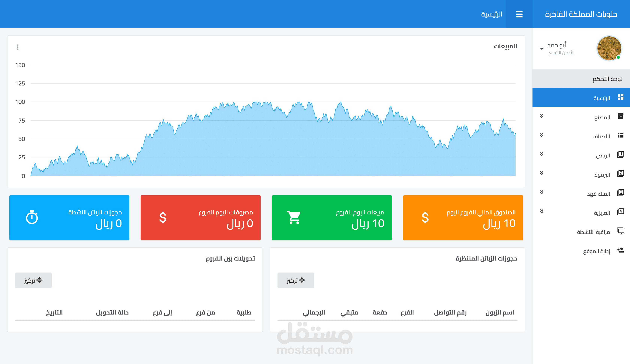Click the مراقبة الأنشطة monitor icon
This screenshot has height=364, width=630.
(x=620, y=231)
